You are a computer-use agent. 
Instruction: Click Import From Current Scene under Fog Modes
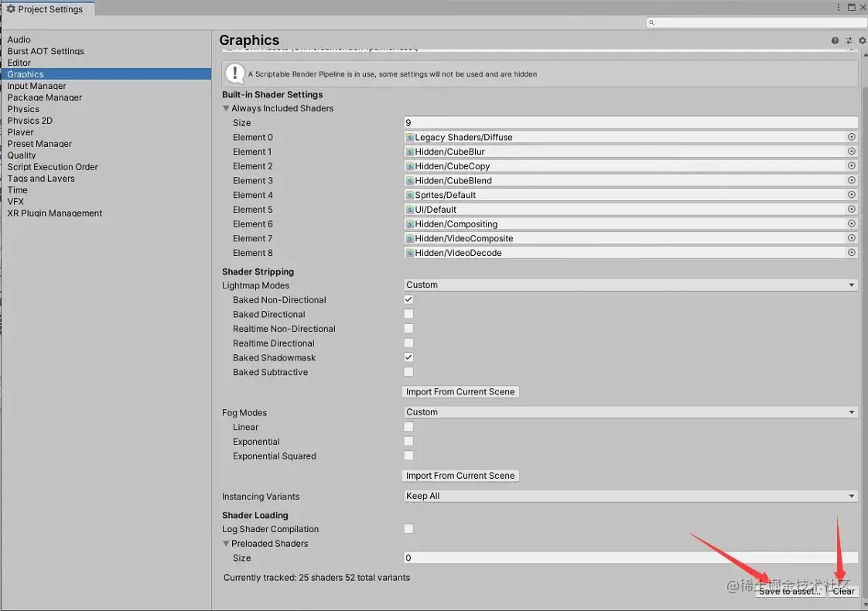click(x=460, y=476)
